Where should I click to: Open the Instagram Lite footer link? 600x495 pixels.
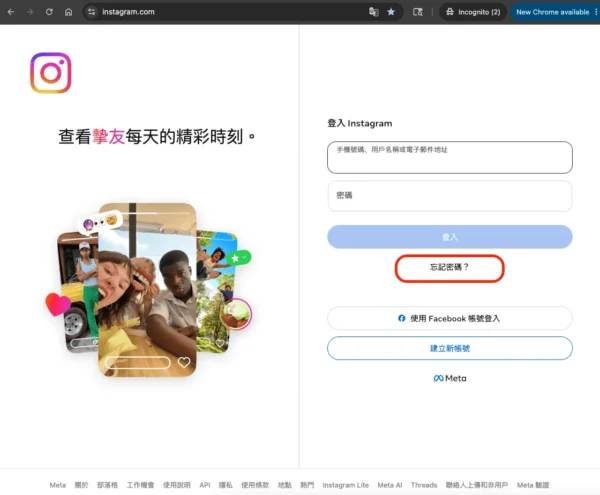pos(346,485)
